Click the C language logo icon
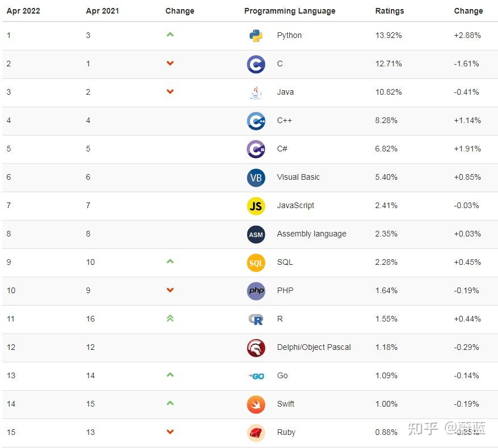 click(256, 64)
